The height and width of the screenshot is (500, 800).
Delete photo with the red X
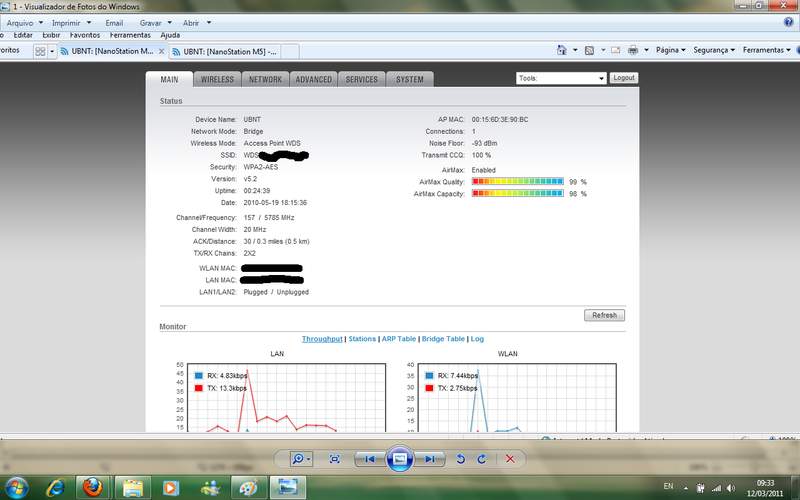(510, 459)
